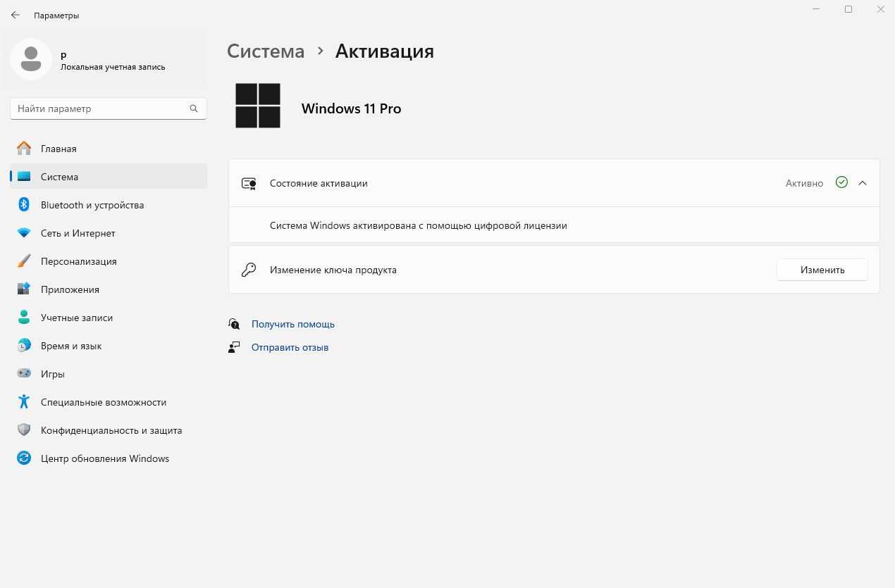Click the Система monitor icon
The image size is (895, 588).
point(24,177)
